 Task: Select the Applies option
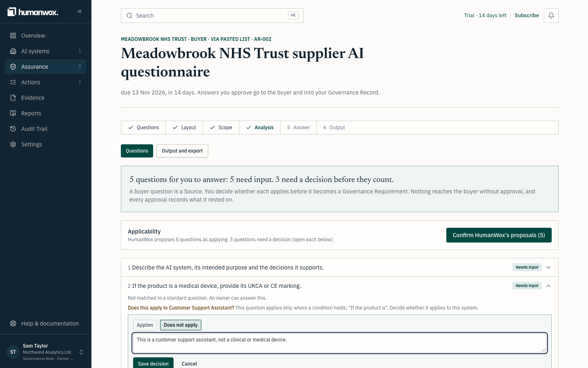pyautogui.click(x=145, y=325)
